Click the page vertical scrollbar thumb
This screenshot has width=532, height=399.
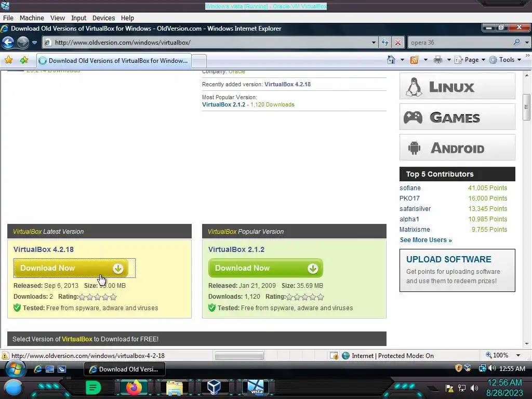527,107
